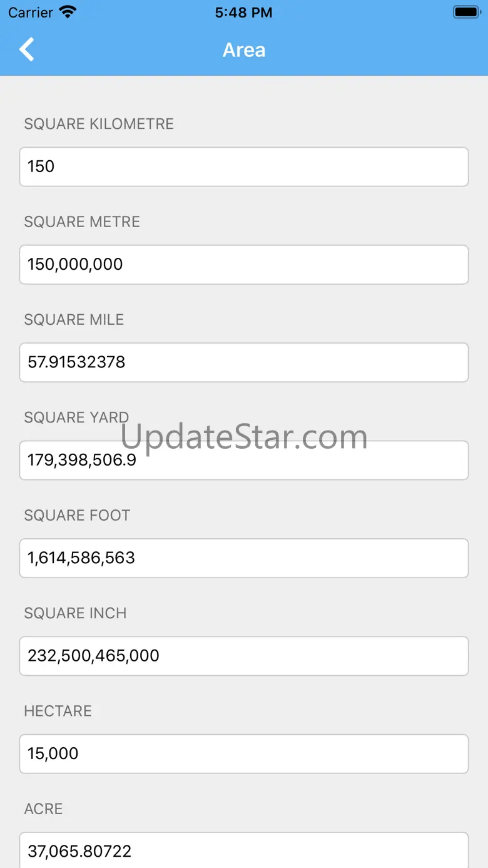The width and height of the screenshot is (488, 868).
Task: Tap the battery indicator icon
Action: tap(466, 12)
